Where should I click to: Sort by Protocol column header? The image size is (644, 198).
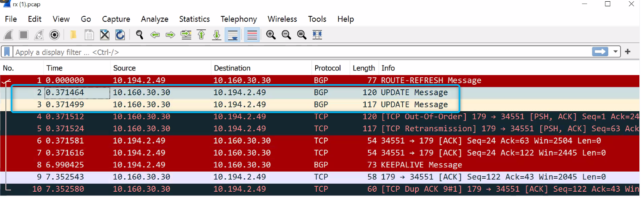click(331, 68)
